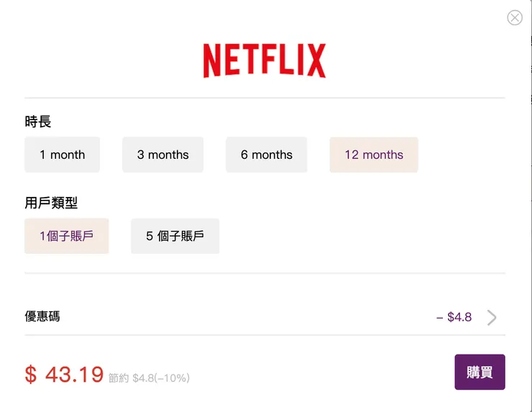Select the 1 month duration
This screenshot has width=532, height=412.
[63, 155]
